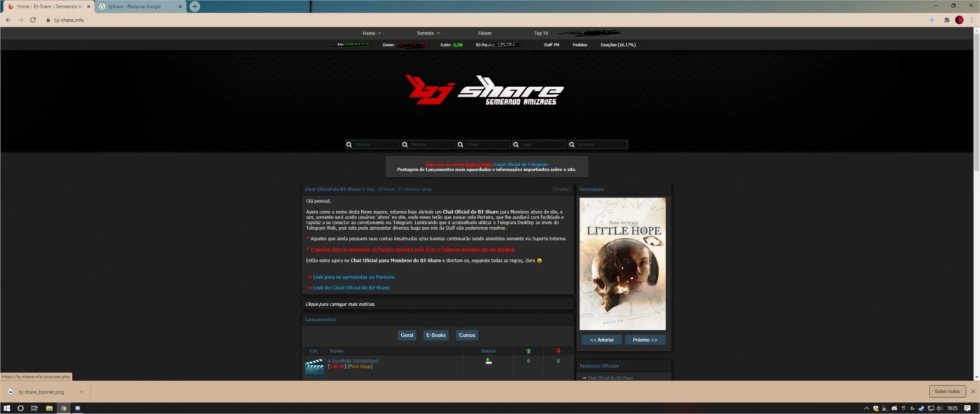Open Task View on the taskbar
The height and width of the screenshot is (414, 980).
(x=34, y=408)
